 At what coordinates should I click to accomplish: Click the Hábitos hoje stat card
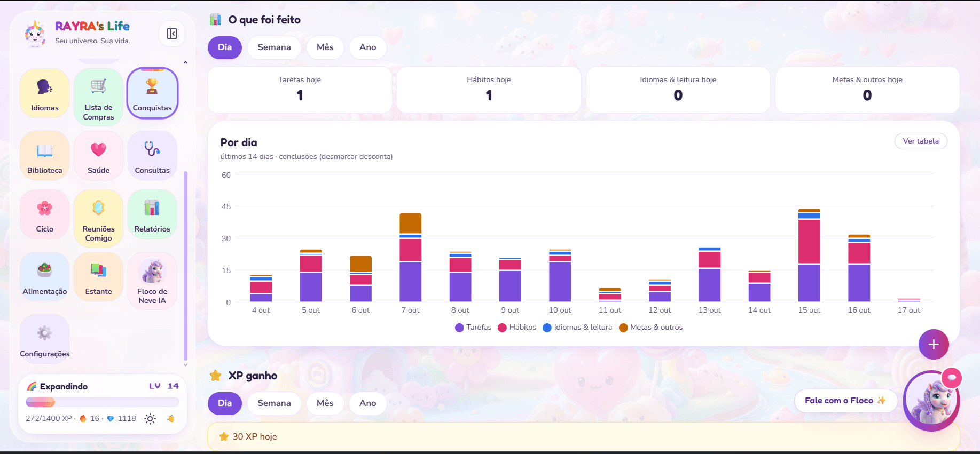[x=489, y=90]
